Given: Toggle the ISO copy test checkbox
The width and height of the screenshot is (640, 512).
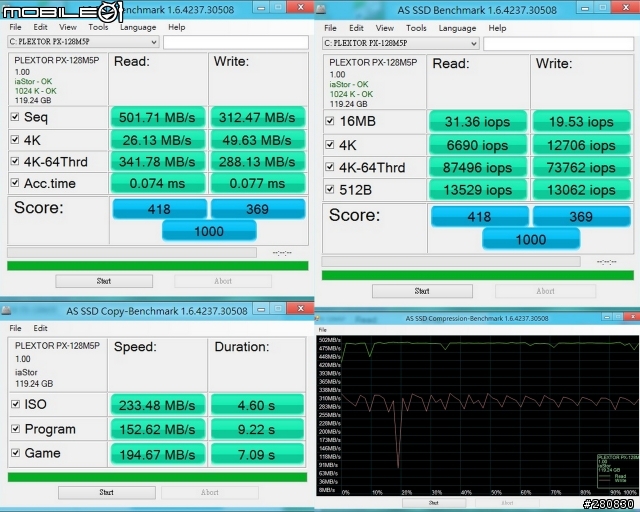Looking at the screenshot, I should [x=16, y=404].
